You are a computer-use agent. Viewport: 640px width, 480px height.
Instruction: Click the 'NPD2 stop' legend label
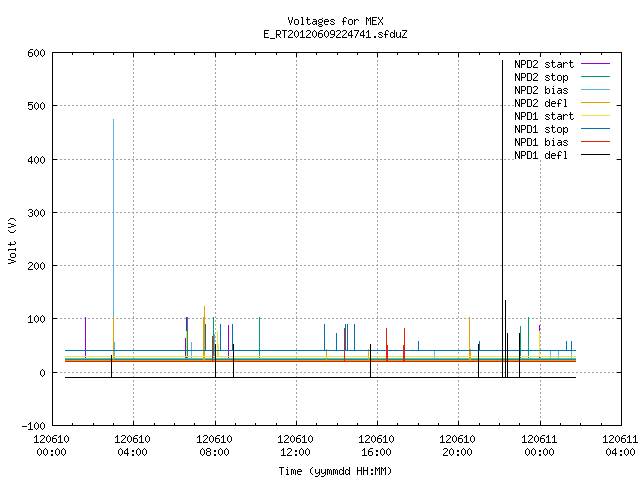coord(541,77)
